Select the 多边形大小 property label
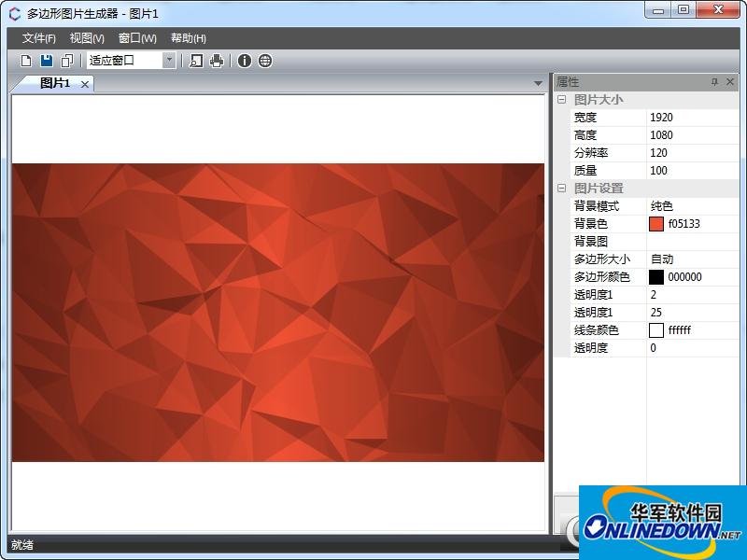Viewport: 747px width, 560px height. coord(602,259)
